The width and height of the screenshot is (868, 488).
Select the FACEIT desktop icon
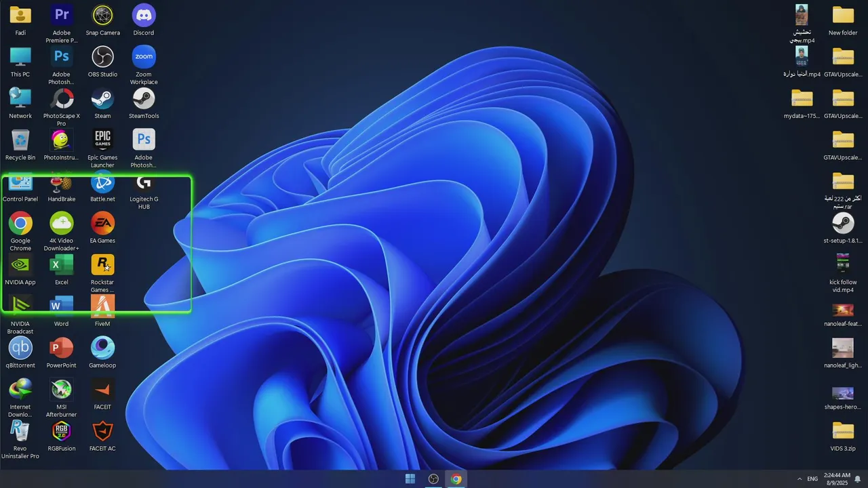pos(102,389)
